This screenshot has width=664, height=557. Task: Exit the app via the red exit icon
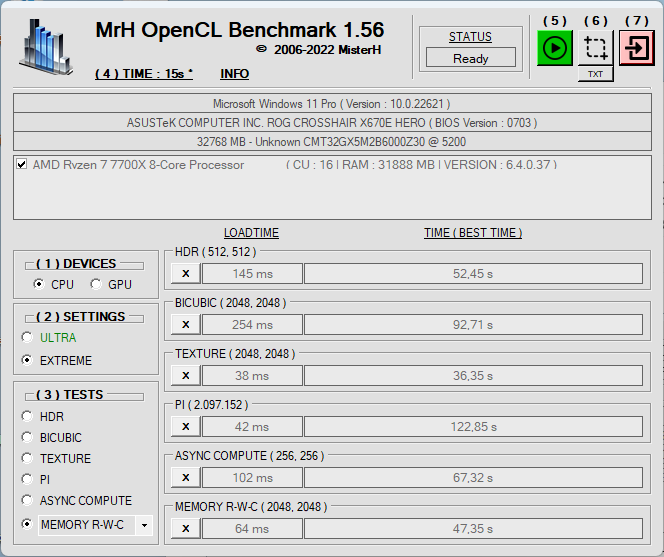[x=636, y=48]
